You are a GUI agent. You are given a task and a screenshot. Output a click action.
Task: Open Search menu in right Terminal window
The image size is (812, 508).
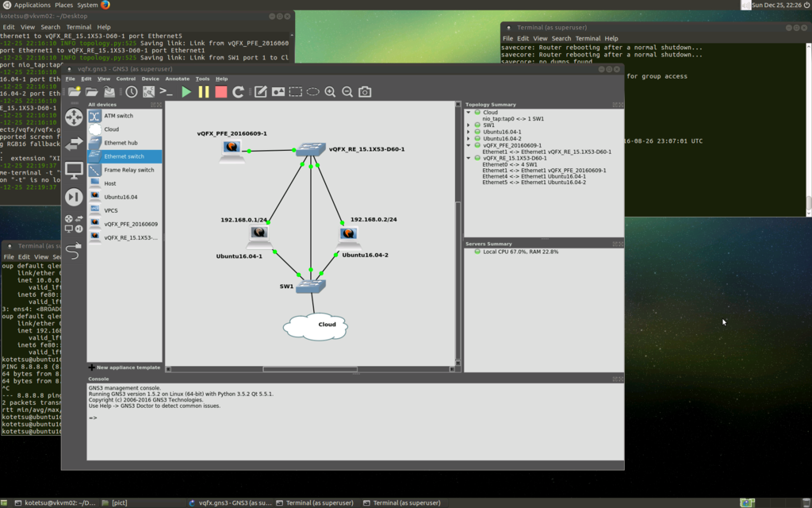click(561, 38)
